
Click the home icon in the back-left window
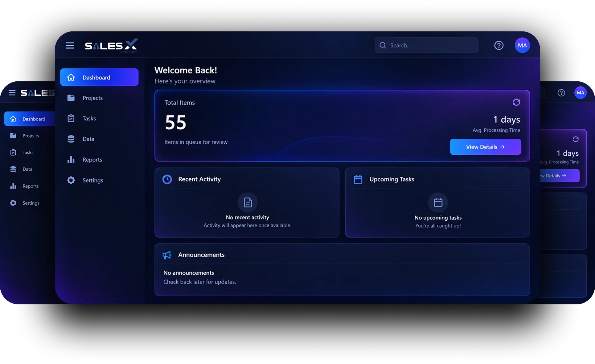point(13,119)
